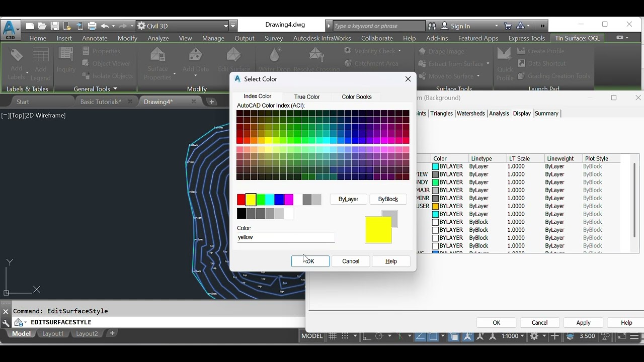Click the Quick Profile icon
The height and width of the screenshot is (362, 644).
(504, 54)
